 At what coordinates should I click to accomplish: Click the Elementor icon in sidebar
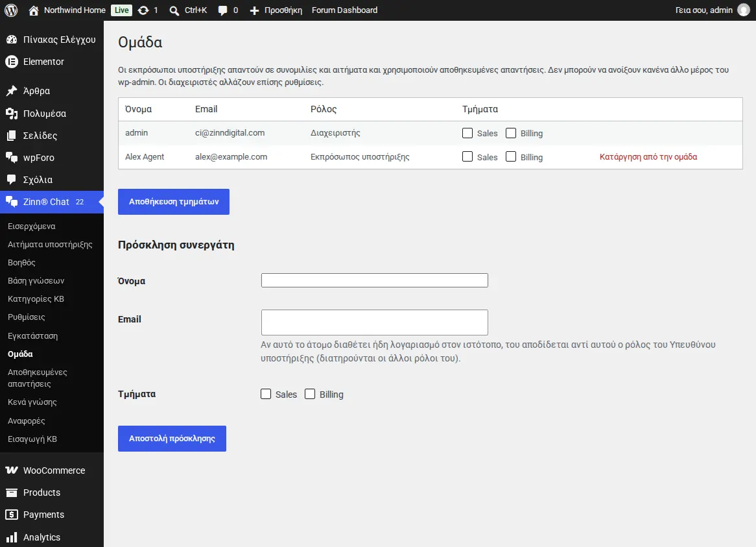[x=12, y=62]
